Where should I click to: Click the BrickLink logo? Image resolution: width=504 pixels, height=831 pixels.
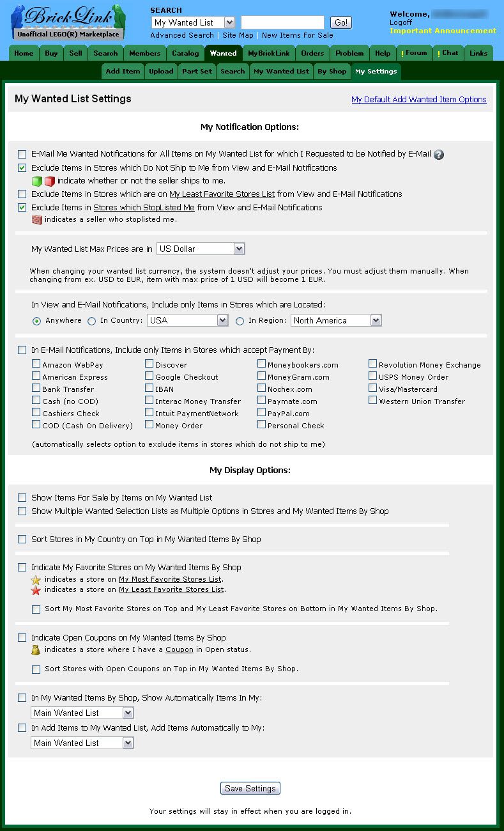68,22
